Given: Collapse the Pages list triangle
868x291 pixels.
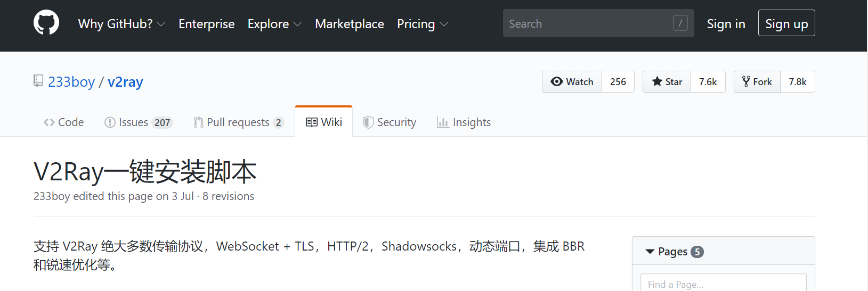Looking at the screenshot, I should point(650,252).
